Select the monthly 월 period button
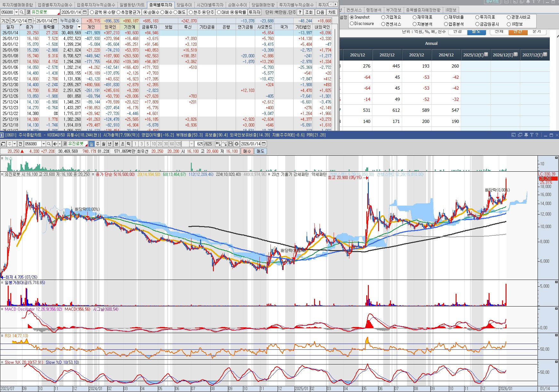This screenshot has width=559, height=392. pyautogui.click(x=104, y=144)
